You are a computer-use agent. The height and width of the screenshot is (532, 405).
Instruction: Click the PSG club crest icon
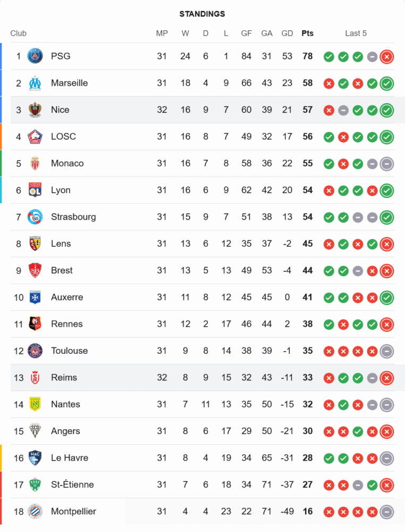(x=35, y=56)
